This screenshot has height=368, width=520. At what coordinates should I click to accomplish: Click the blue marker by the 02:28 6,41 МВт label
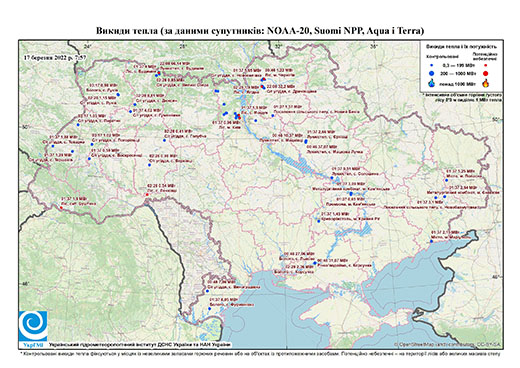tap(164, 140)
